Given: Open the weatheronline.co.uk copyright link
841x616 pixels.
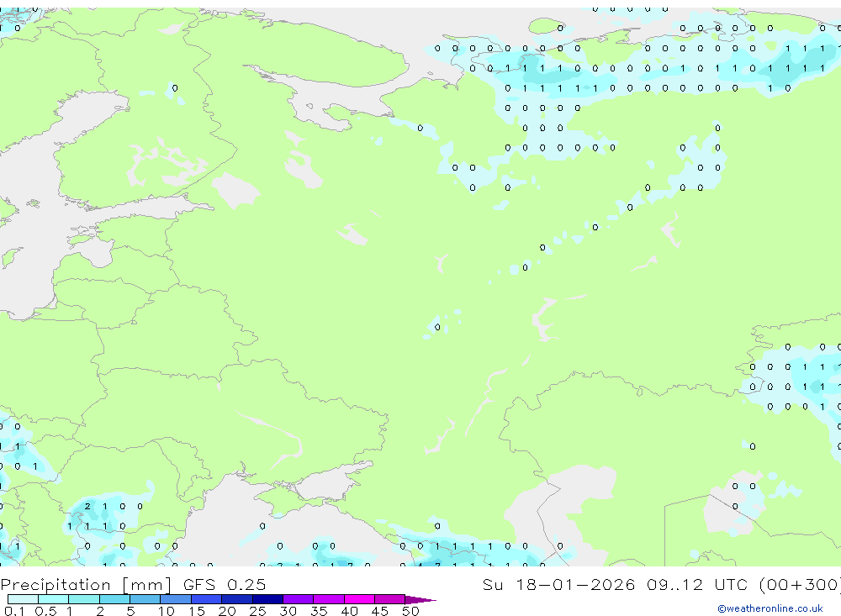Looking at the screenshot, I should [x=770, y=608].
